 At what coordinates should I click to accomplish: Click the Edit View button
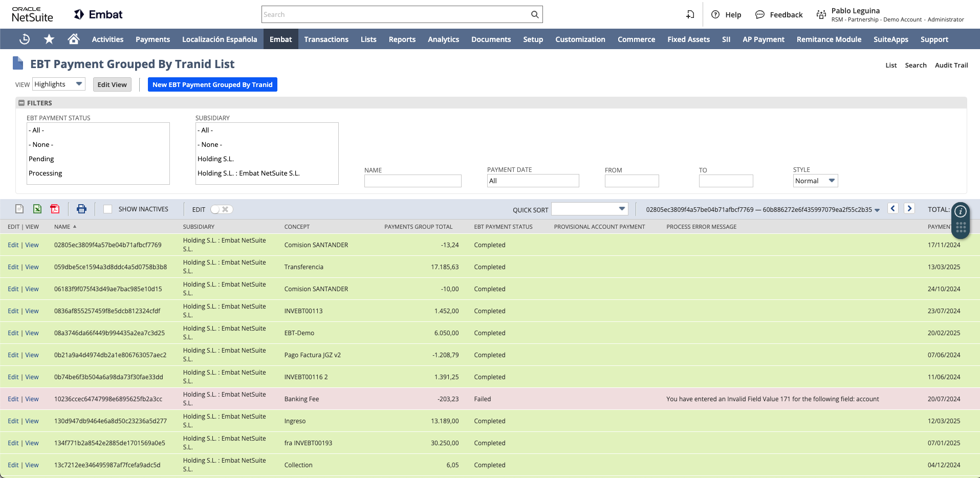112,84
